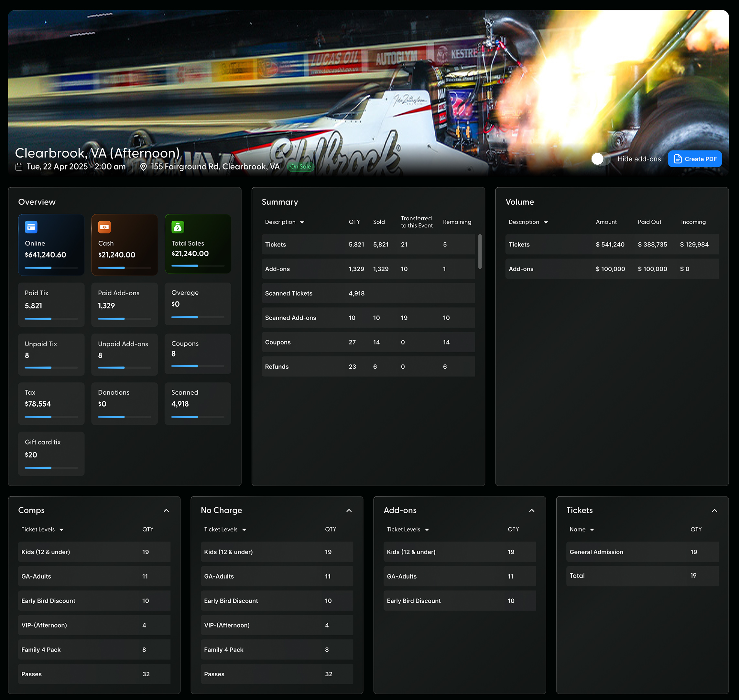The width and height of the screenshot is (739, 700).
Task: Collapse the Tickets panel chevron
Action: point(714,510)
